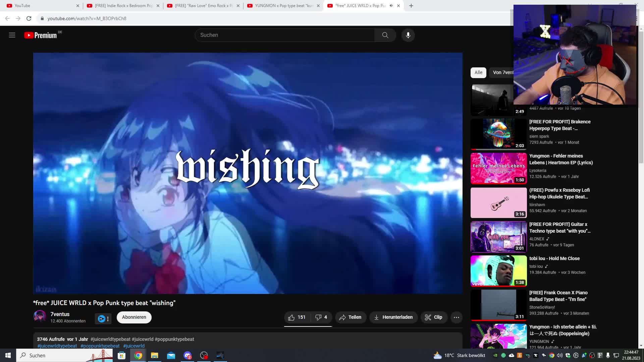Open more actions three-dot menu
The height and width of the screenshot is (362, 644).
point(456,317)
